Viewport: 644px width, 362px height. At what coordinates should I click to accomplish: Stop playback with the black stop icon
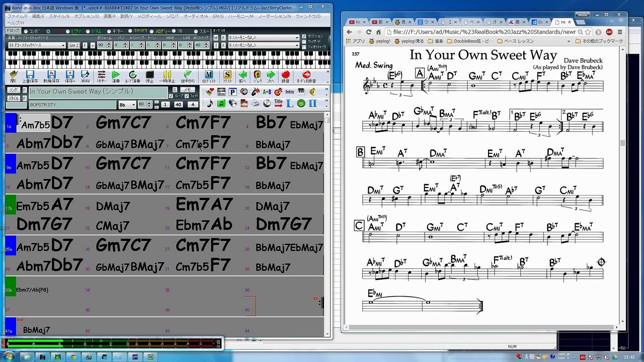click(149, 76)
